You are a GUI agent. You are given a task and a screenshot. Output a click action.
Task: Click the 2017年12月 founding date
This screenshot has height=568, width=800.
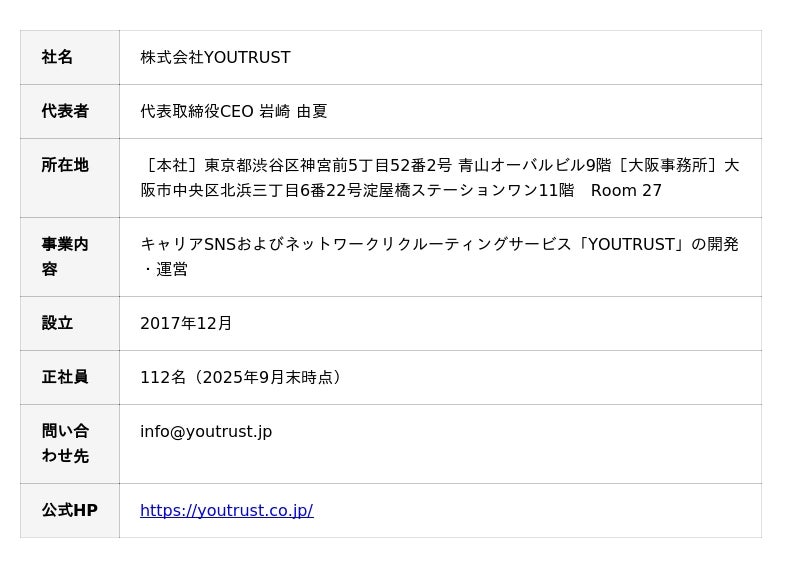click(x=186, y=324)
